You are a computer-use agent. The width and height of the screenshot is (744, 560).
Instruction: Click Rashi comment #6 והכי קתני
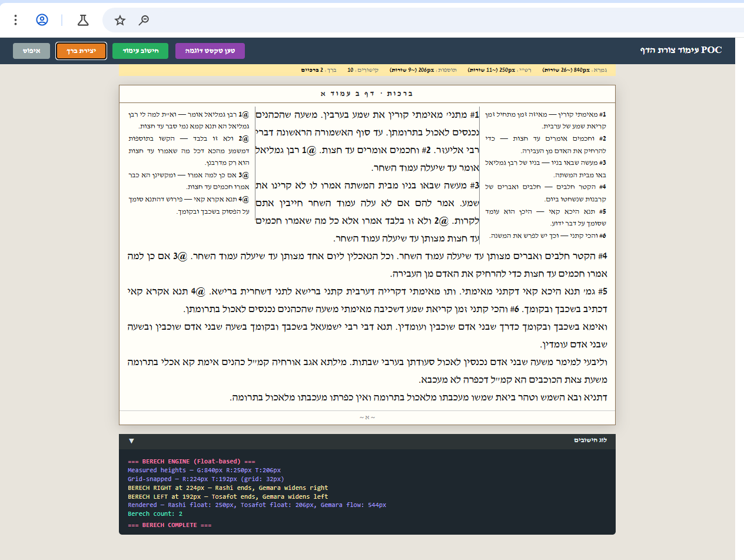pos(547,236)
